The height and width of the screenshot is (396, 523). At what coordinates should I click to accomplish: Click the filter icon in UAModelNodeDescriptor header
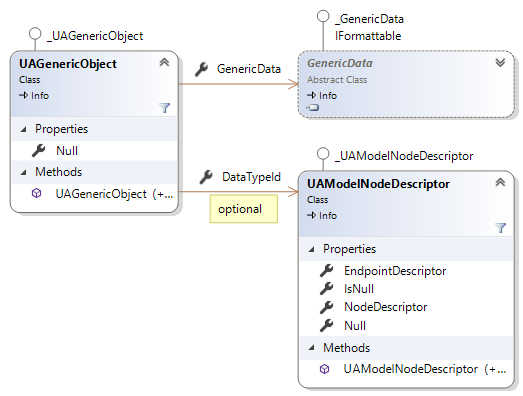click(x=500, y=228)
